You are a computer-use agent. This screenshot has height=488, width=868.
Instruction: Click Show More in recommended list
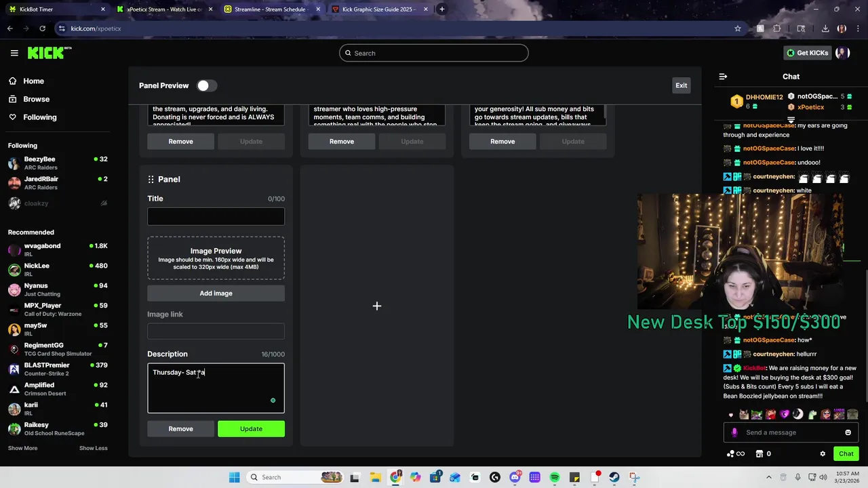coord(22,448)
